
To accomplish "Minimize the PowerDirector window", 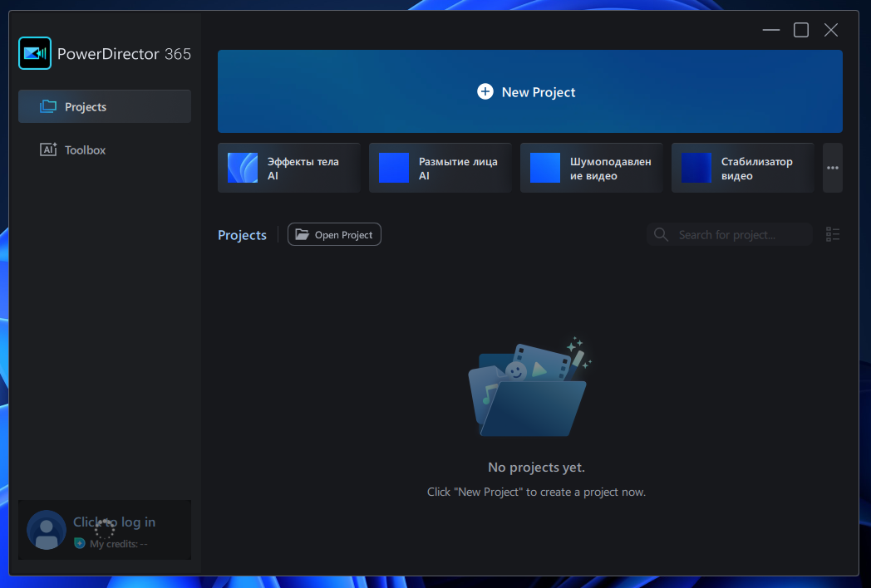I will (771, 31).
